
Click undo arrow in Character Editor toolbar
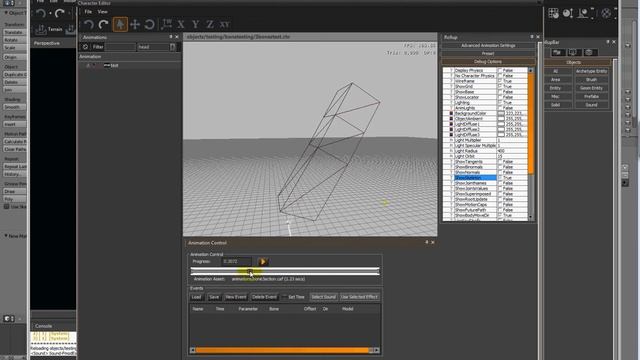click(x=89, y=24)
